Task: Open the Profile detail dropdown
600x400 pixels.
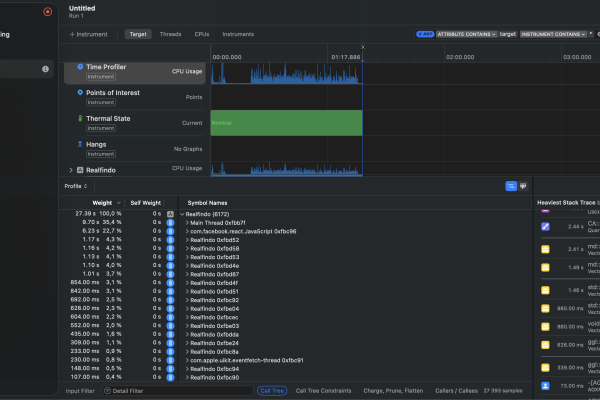Action: tap(76, 186)
